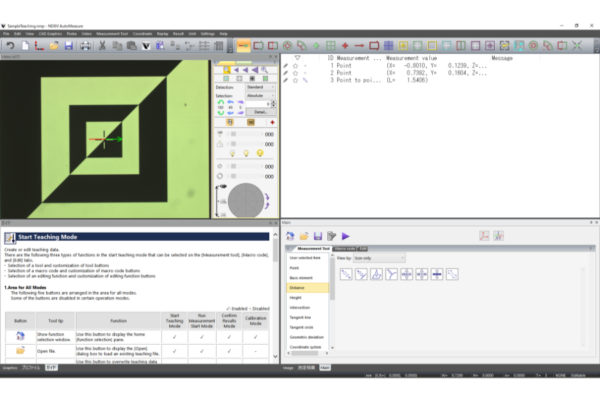Select the first distance measurement tool icon
This screenshot has height=400, width=600.
346,273
